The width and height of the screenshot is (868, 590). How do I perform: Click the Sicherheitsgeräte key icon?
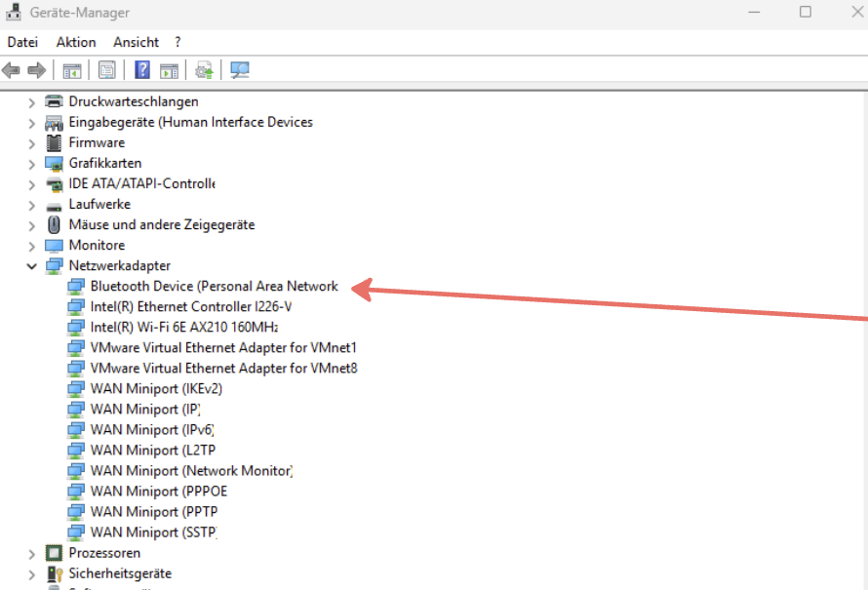55,574
